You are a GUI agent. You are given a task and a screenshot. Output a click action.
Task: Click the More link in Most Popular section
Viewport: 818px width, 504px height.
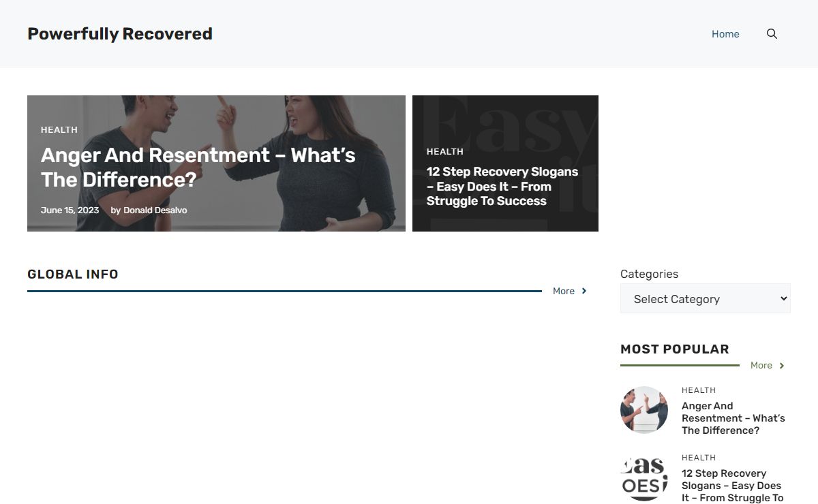tap(761, 366)
